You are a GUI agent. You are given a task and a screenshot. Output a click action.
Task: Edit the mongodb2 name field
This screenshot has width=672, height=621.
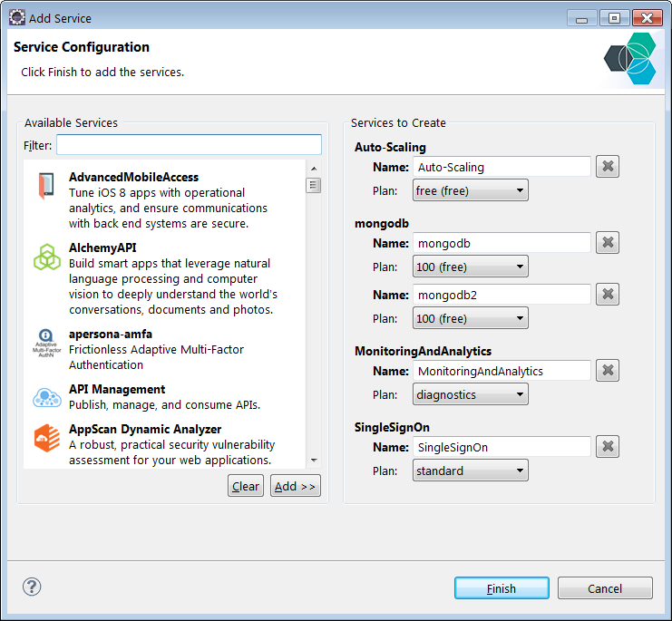502,295
